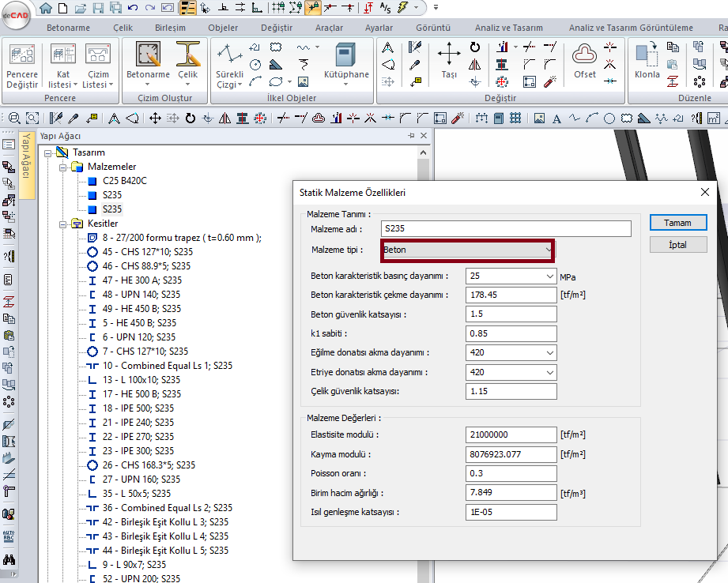Click the circle draw icon in lower toolbar
The height and width of the screenshot is (583, 728).
(609, 118)
